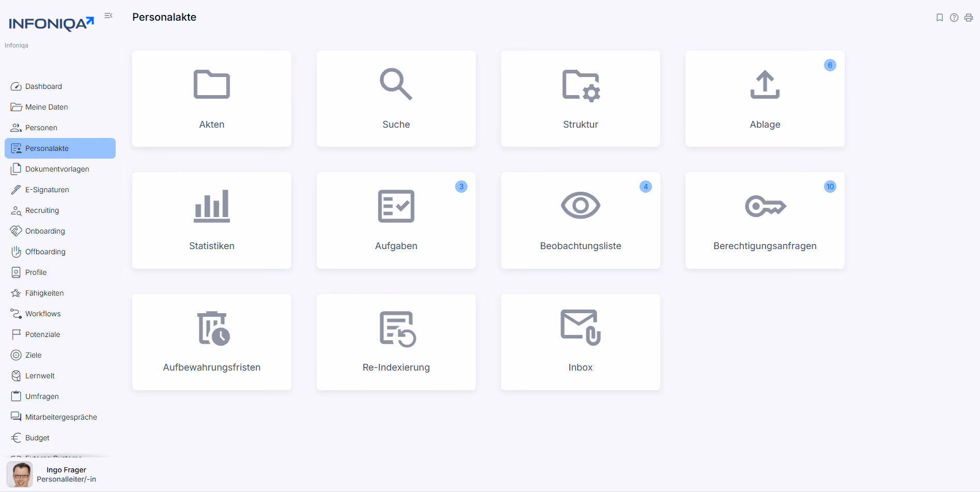
Task: Open the Statistiken bar chart icon
Action: point(212,206)
